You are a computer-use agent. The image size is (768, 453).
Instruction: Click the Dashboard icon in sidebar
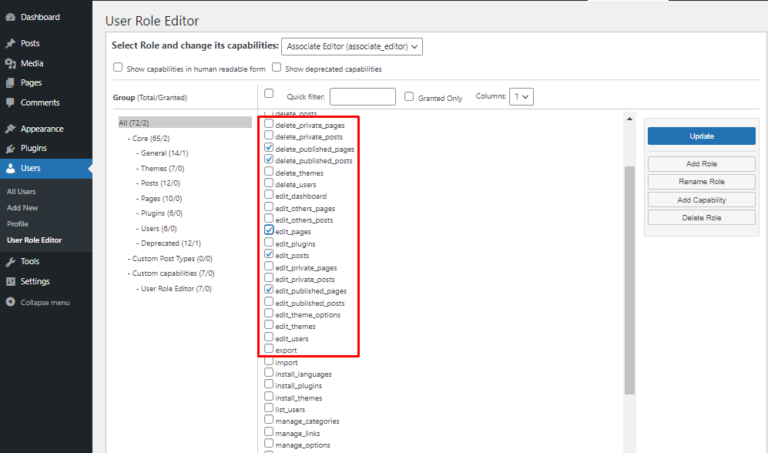click(10, 17)
